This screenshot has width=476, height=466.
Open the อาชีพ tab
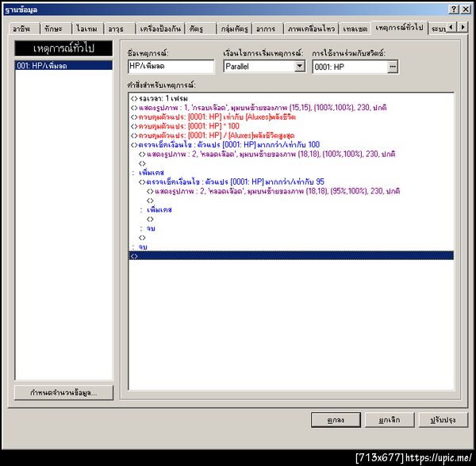pos(25,29)
